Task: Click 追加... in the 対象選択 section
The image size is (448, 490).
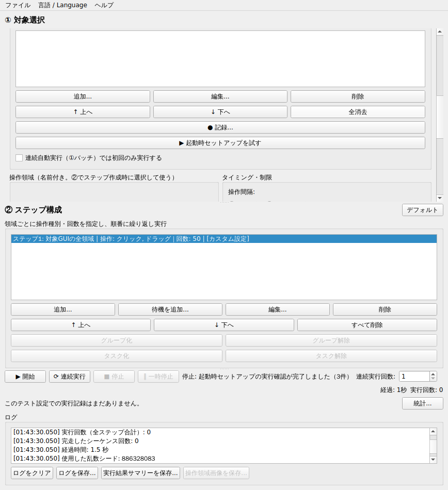Action: [83, 96]
